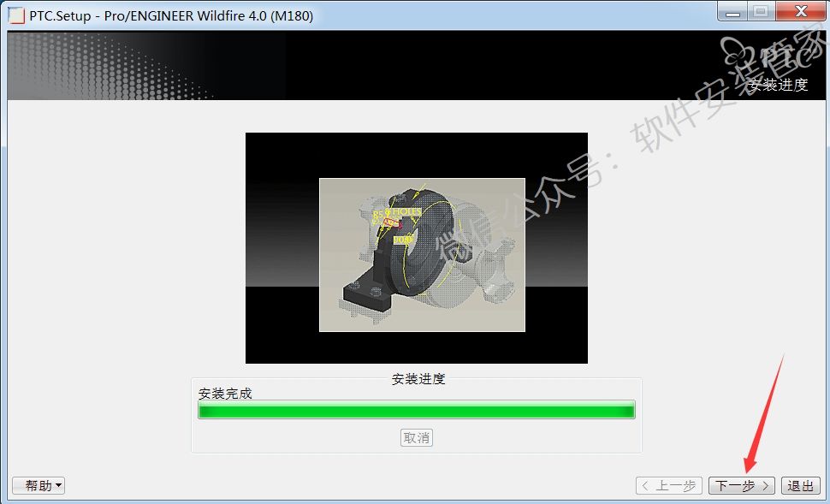Click the 安装进度 heading in the top banner

778,85
